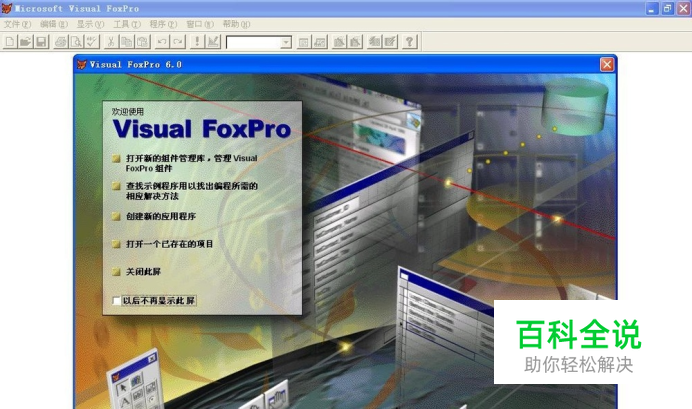
Task: Click the Modify Form toolbar icon
Action: 213,42
